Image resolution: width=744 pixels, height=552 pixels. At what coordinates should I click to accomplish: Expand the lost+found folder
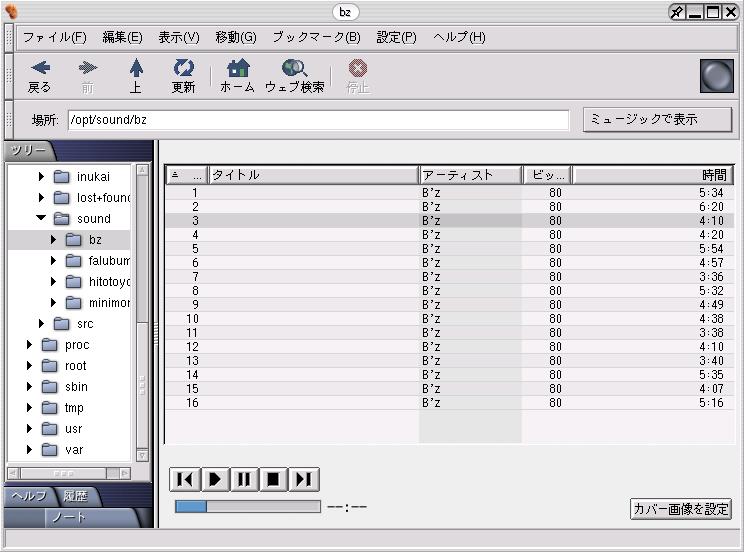[x=41, y=197]
